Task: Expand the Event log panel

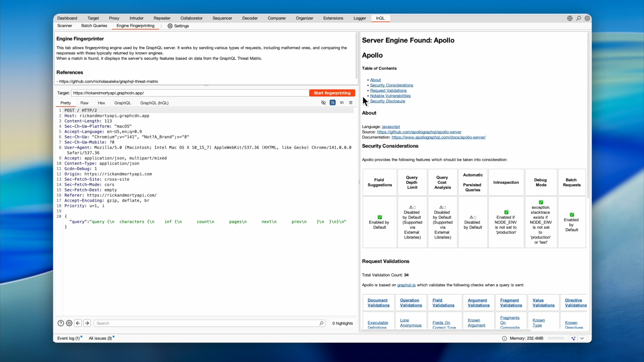Action: [68, 338]
